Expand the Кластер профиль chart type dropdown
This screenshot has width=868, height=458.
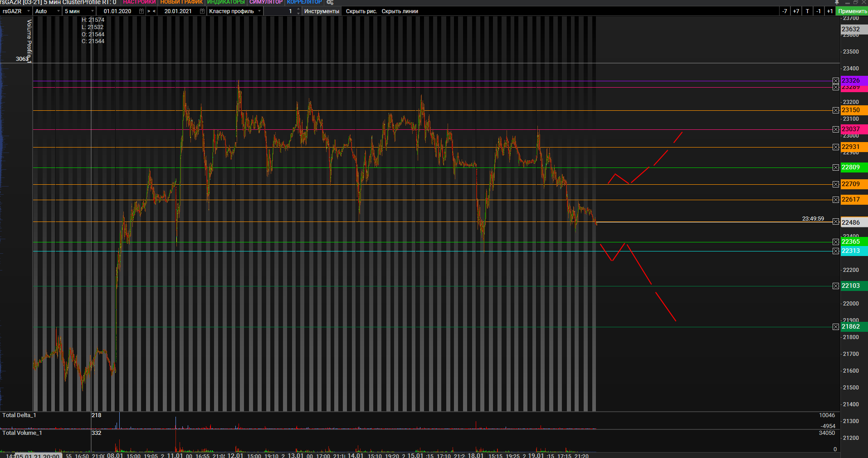tap(259, 11)
